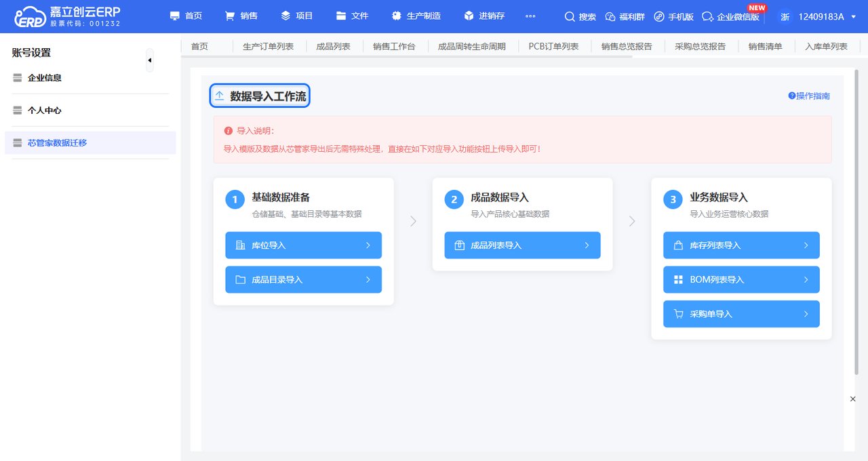Click the grid icon on BOM列表导入

(x=678, y=280)
